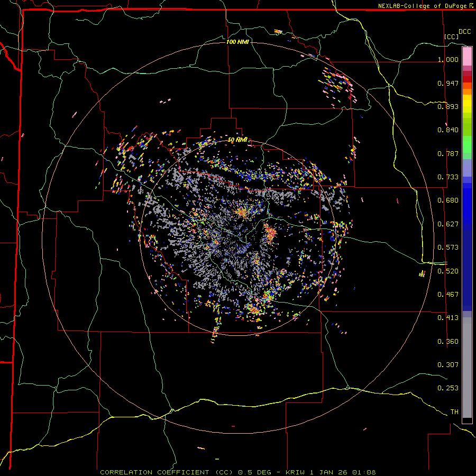Select the 0.893 legend value
Image resolution: width=476 pixels, height=476 pixels.
point(448,106)
